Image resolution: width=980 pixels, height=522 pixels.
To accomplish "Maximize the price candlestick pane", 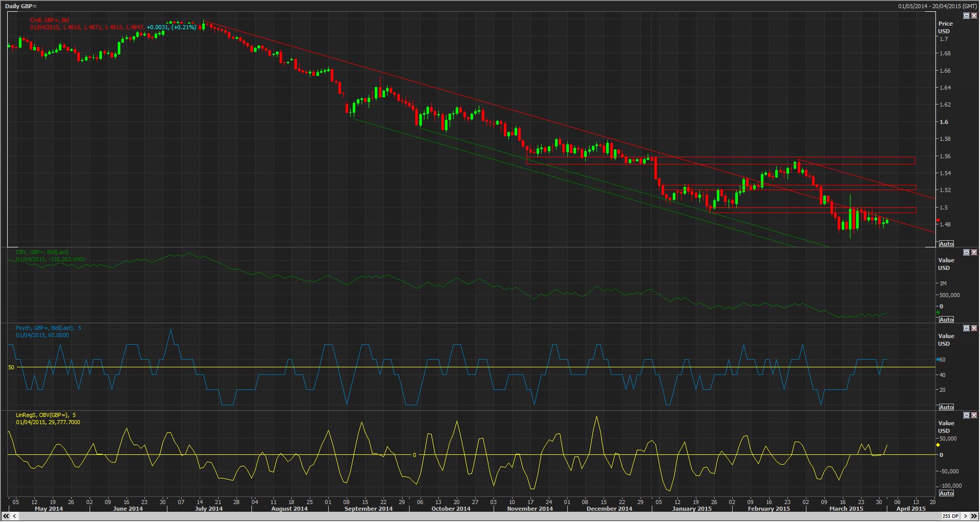I will tap(966, 16).
